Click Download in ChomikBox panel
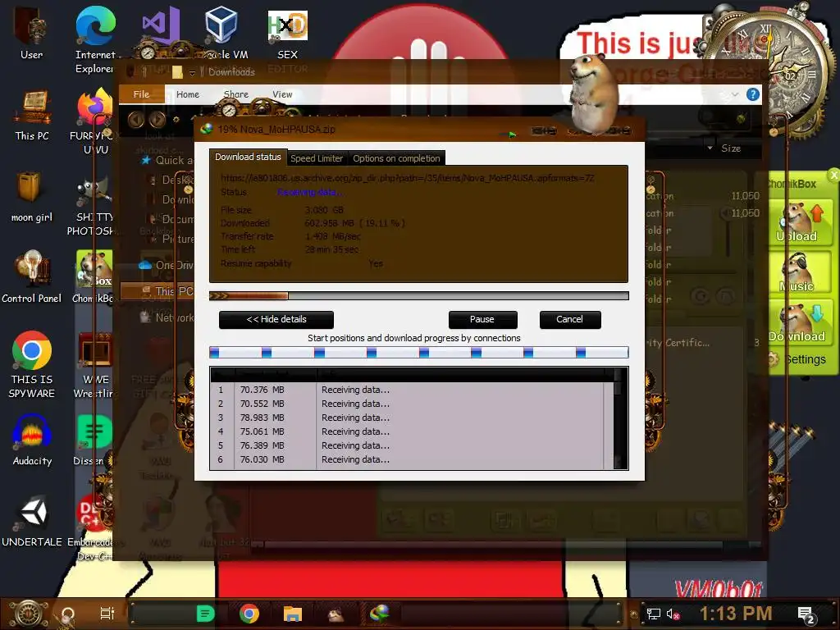This screenshot has width=840, height=630. 799,323
